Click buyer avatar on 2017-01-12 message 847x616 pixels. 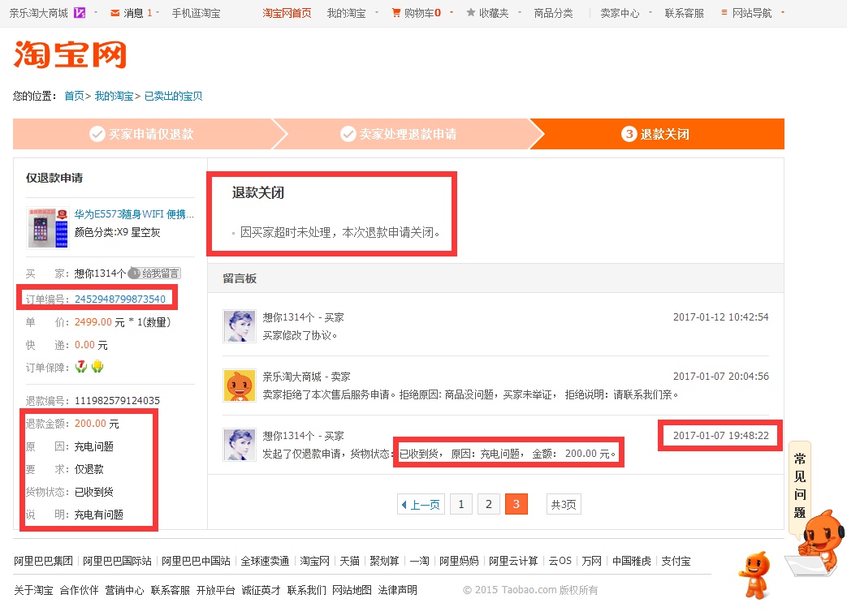click(x=240, y=326)
